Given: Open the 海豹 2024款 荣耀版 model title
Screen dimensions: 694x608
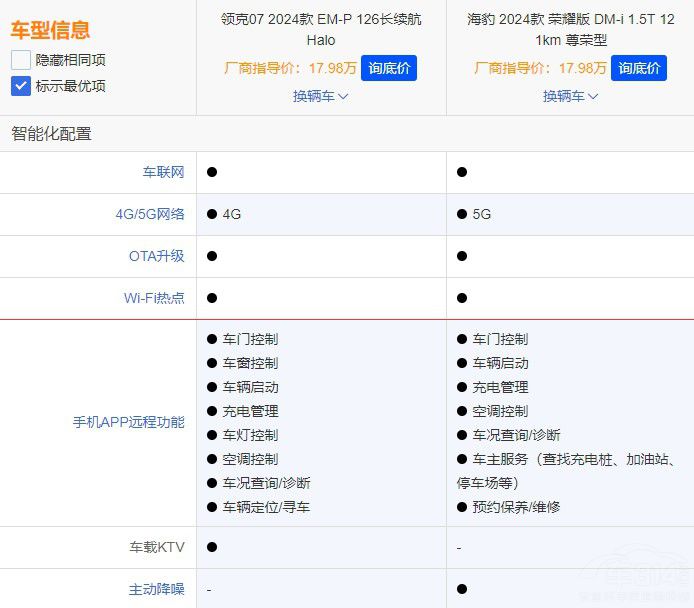Looking at the screenshot, I should click(x=570, y=29).
